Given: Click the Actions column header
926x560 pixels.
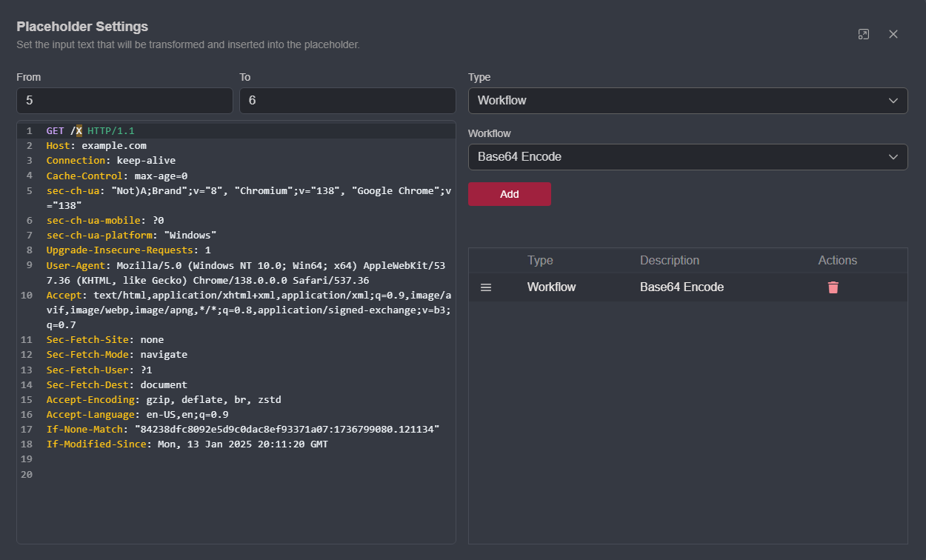Looking at the screenshot, I should click(x=838, y=261).
